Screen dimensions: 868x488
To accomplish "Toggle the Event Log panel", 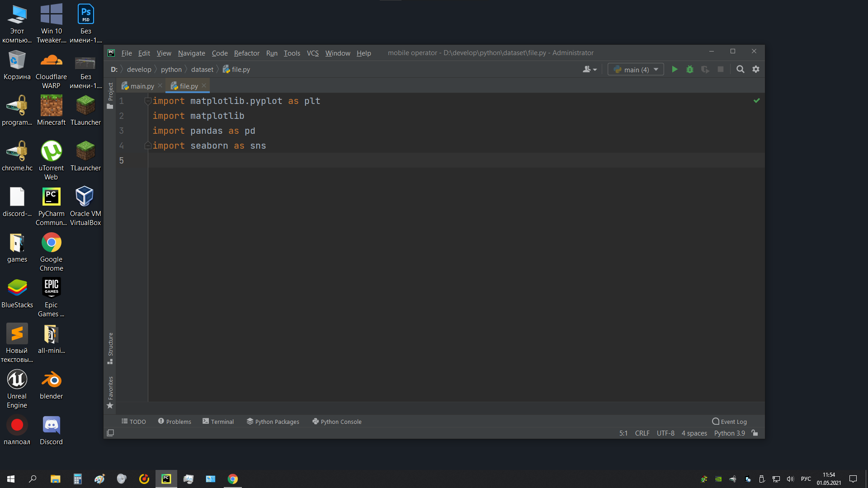I will click(x=729, y=421).
